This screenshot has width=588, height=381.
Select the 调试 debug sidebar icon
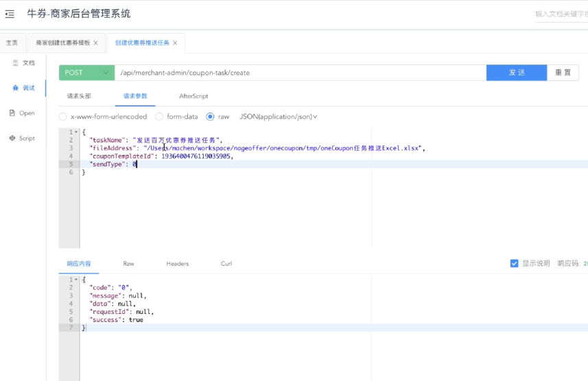[x=23, y=88]
